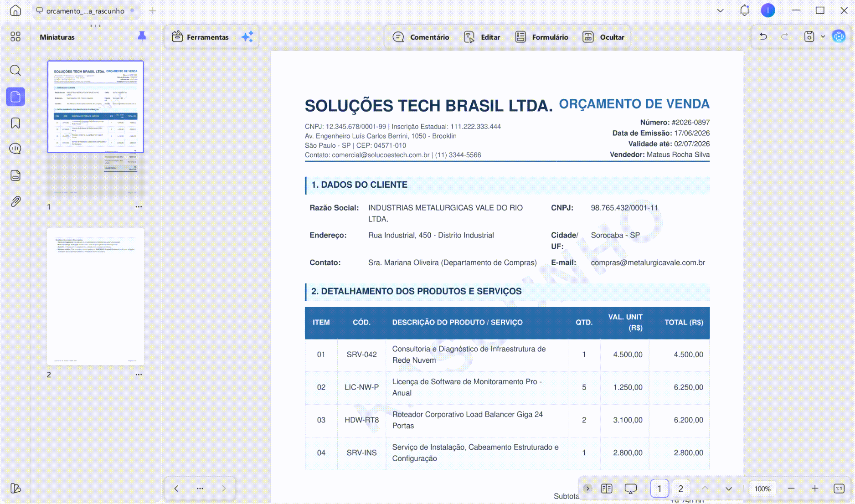Undo the last action

763,36
